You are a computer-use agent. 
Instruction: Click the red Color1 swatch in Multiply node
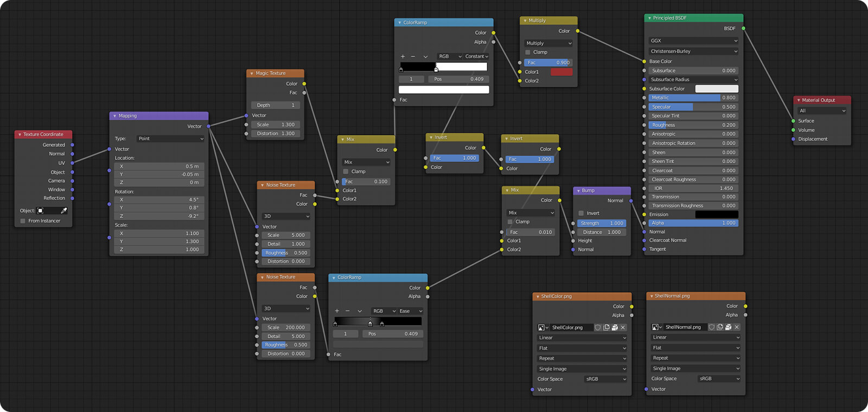click(561, 72)
